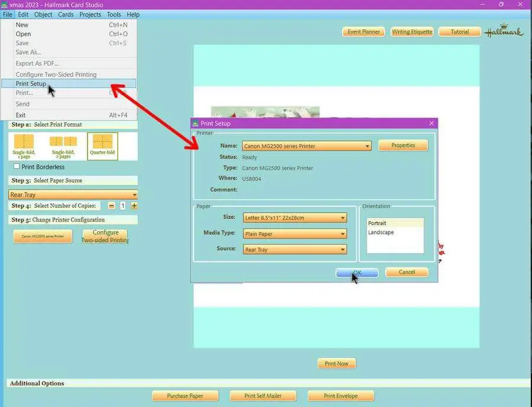Decrease number of copies with minus icon
The width and height of the screenshot is (532, 407).
(111, 206)
